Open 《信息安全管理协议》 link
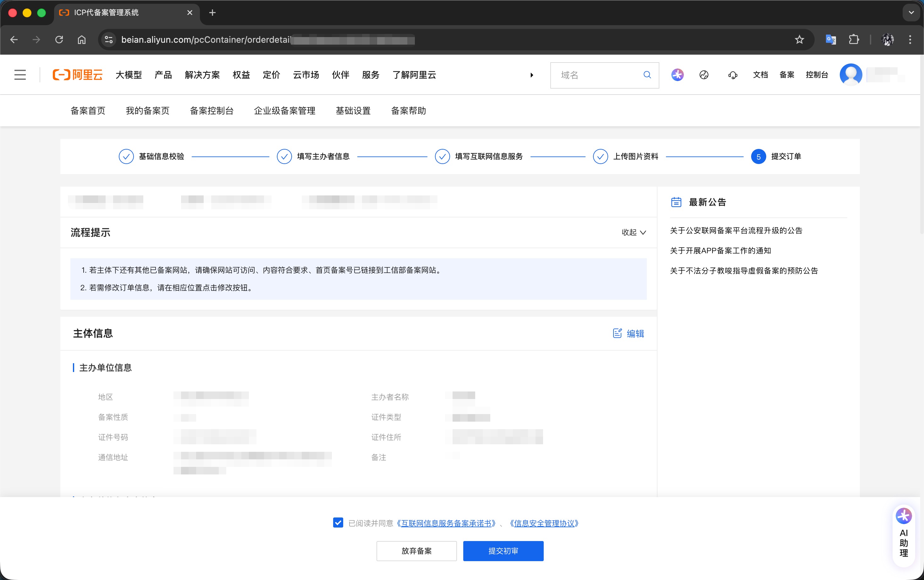This screenshot has height=580, width=924. pos(544,523)
